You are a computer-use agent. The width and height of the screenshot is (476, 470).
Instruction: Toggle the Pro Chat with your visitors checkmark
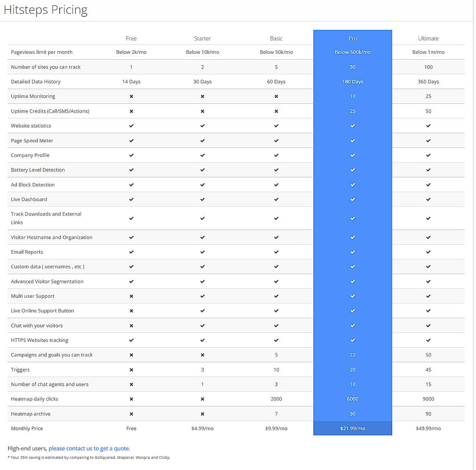pos(352,325)
